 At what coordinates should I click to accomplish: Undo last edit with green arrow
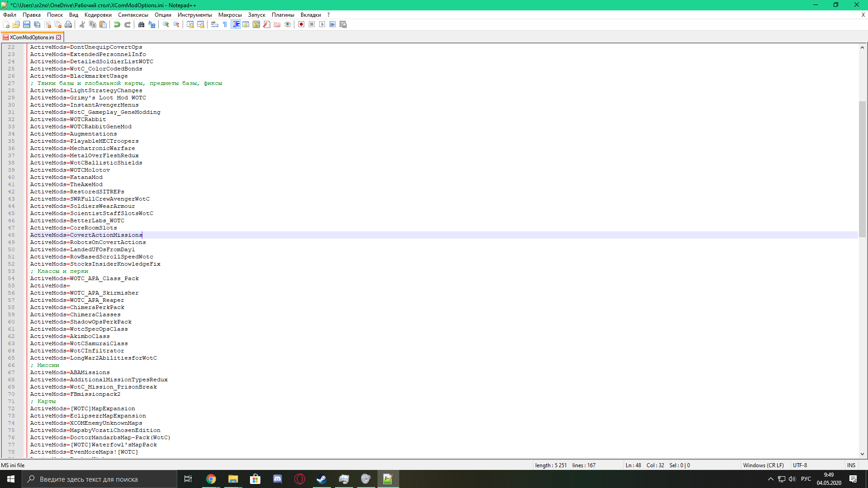coord(117,24)
